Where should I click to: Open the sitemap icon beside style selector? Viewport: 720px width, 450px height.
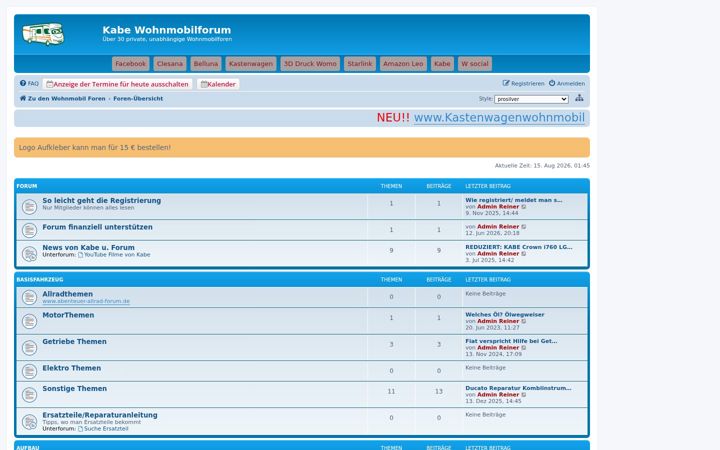579,98
